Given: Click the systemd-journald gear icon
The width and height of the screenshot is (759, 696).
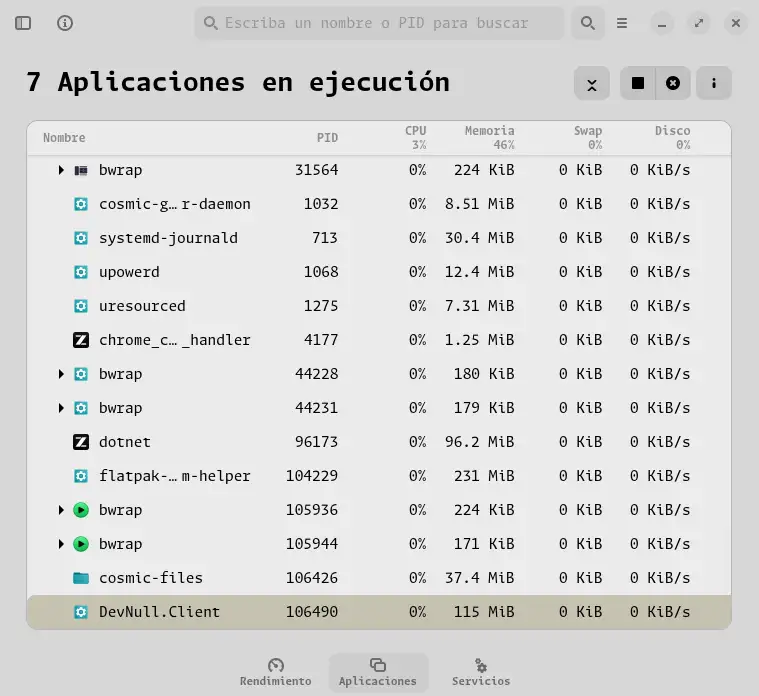Looking at the screenshot, I should 81,238.
